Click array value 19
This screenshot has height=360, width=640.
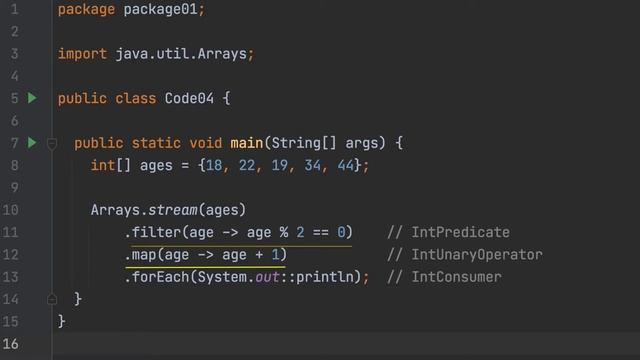click(x=280, y=165)
